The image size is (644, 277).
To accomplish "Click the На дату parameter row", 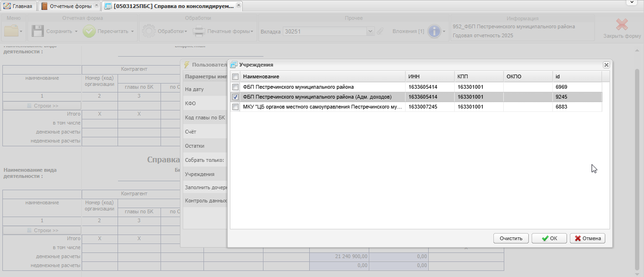I will coord(205,89).
